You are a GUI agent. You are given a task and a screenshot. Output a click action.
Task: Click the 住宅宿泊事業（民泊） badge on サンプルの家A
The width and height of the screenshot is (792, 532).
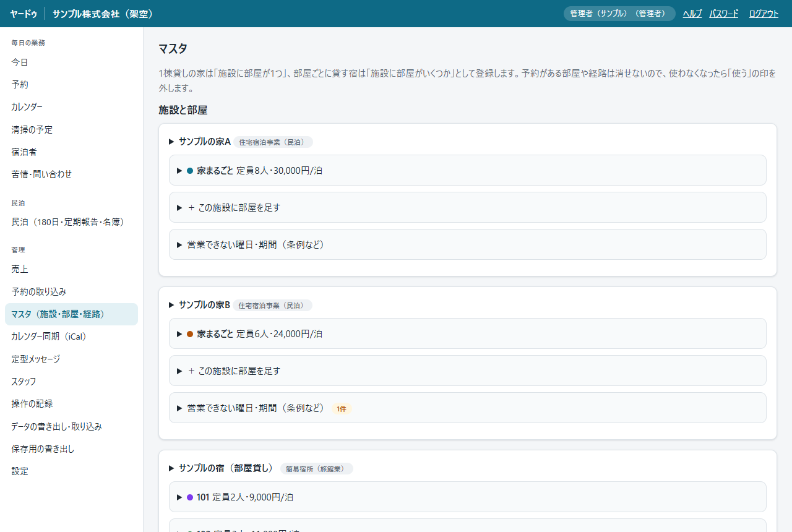pyautogui.click(x=273, y=142)
